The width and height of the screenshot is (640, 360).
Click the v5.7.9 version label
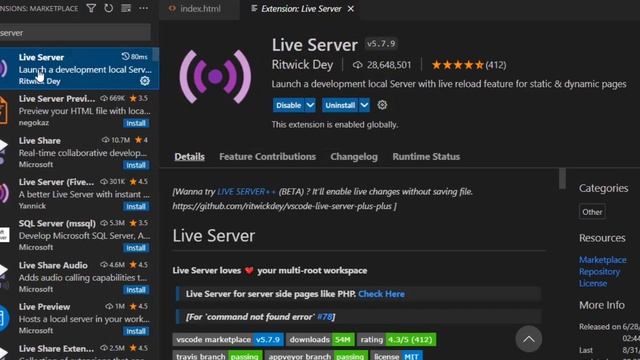pyautogui.click(x=381, y=43)
